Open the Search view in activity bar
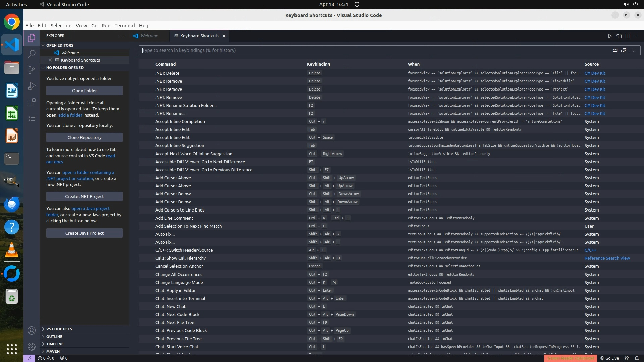Screen dimensions: 644x362 pyautogui.click(x=32, y=54)
